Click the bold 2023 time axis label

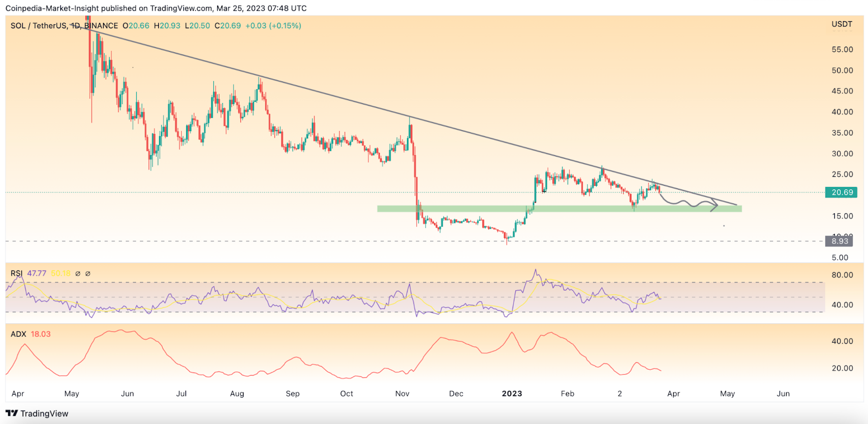512,394
